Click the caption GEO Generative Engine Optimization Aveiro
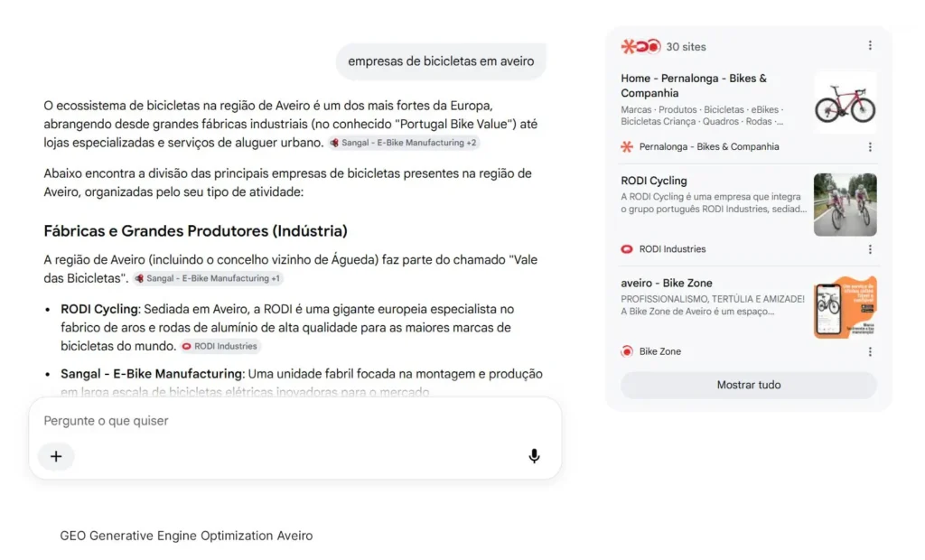Screen dimensions: 925x560 [x=186, y=536]
